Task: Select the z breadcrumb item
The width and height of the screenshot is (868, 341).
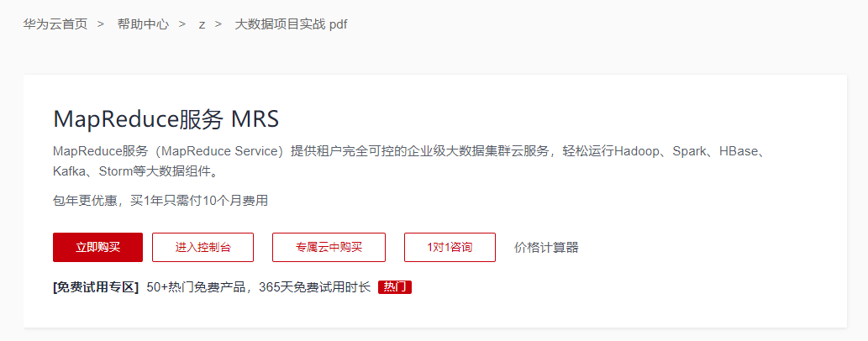Action: coord(202,25)
